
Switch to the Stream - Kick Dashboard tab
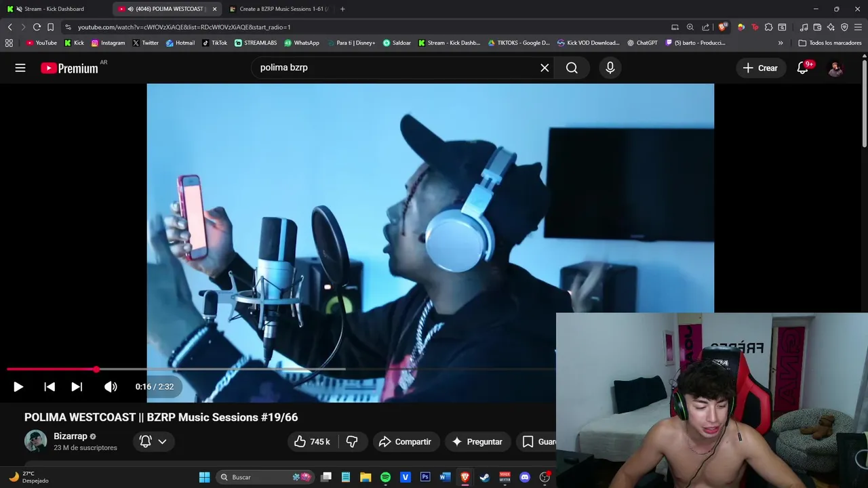coord(54,9)
